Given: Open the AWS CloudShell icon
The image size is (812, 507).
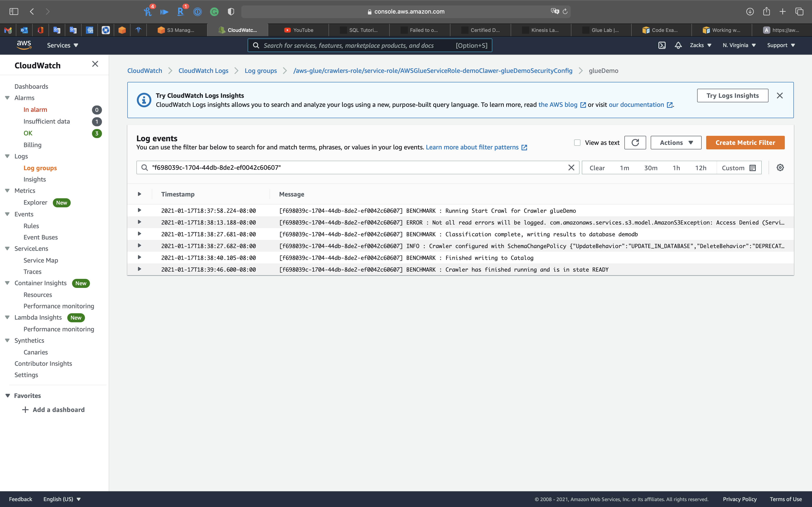Looking at the screenshot, I should point(662,45).
